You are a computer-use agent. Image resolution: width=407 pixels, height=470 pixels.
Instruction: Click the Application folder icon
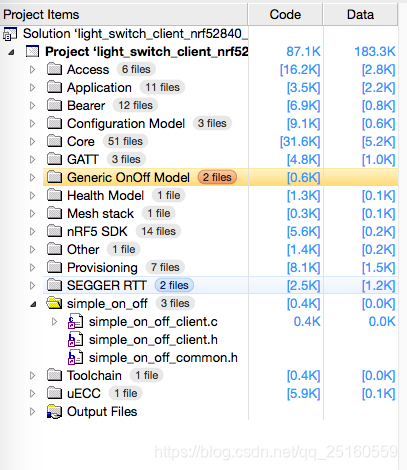click(54, 87)
